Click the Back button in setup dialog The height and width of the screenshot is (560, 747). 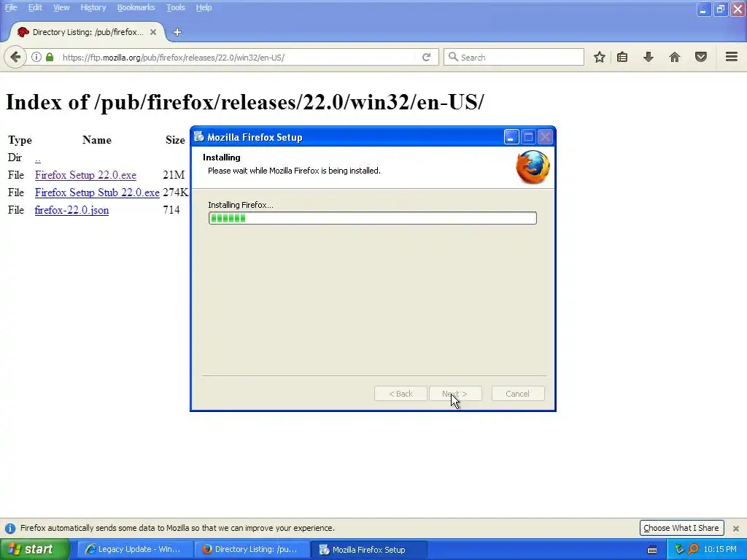pyautogui.click(x=400, y=394)
